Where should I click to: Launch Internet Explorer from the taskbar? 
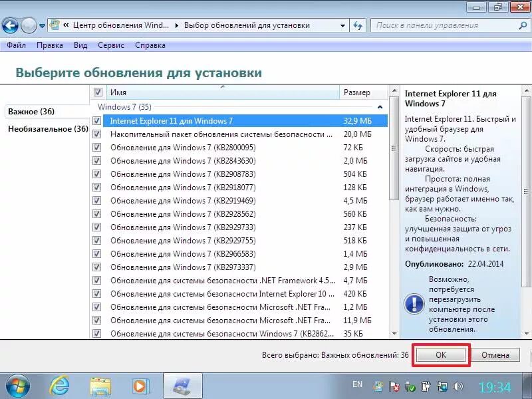click(60, 386)
